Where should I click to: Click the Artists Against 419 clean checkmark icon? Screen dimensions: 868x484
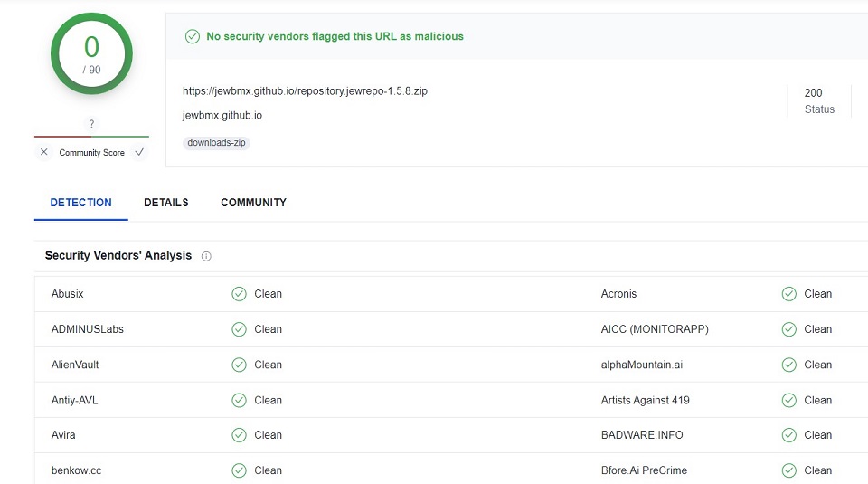tap(788, 401)
